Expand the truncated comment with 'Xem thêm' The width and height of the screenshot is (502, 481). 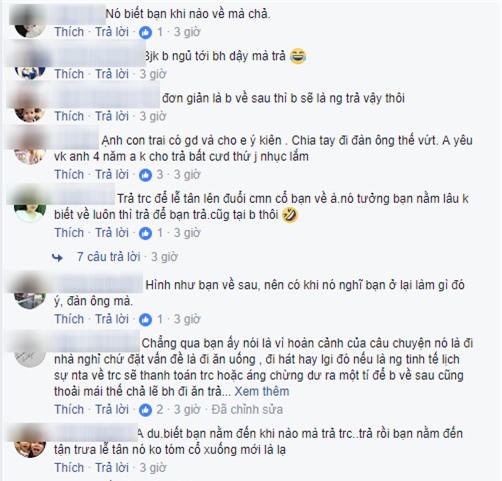pos(262,391)
